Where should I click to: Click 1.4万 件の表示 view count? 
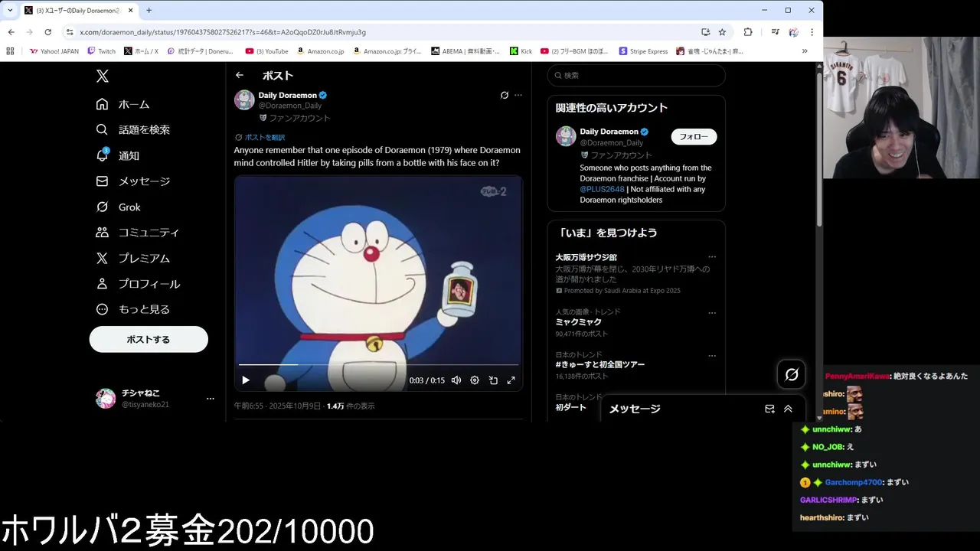coord(351,406)
